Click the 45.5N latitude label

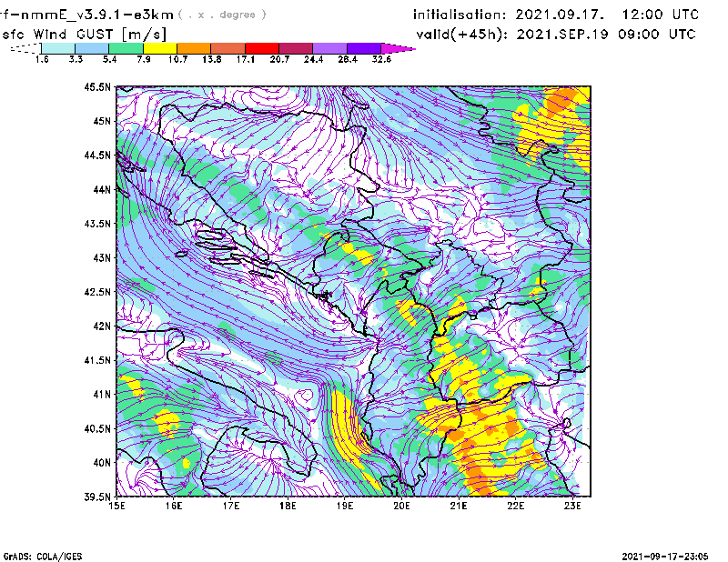point(97,86)
